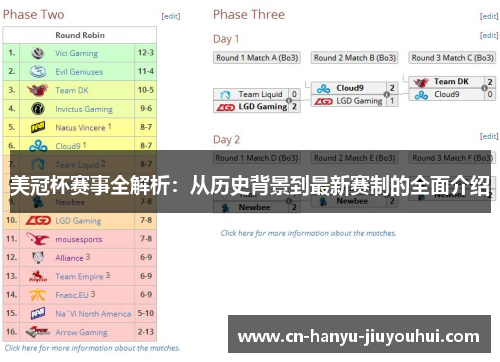The width and height of the screenshot is (500, 362).
Task: Select Round 1 Match A (Bo3) header
Action: [x=257, y=58]
